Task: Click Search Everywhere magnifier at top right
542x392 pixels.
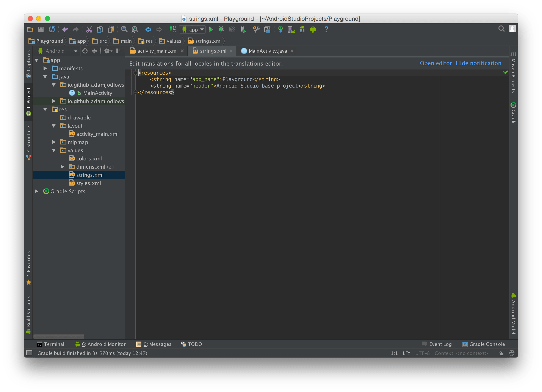Action: (501, 29)
